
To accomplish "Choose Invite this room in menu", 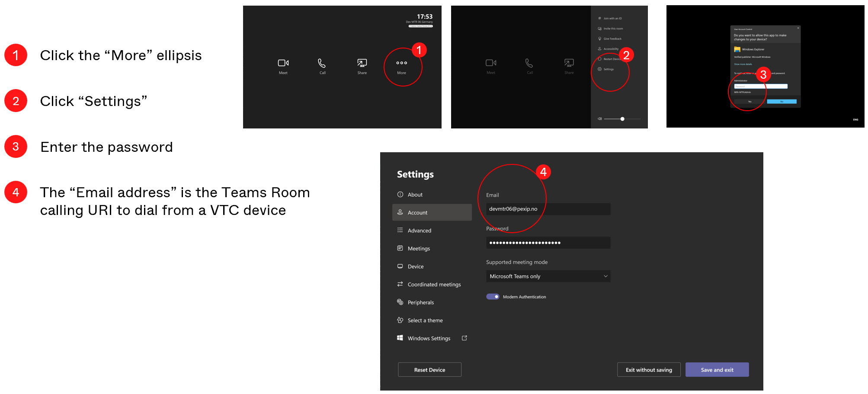I will 613,29.
